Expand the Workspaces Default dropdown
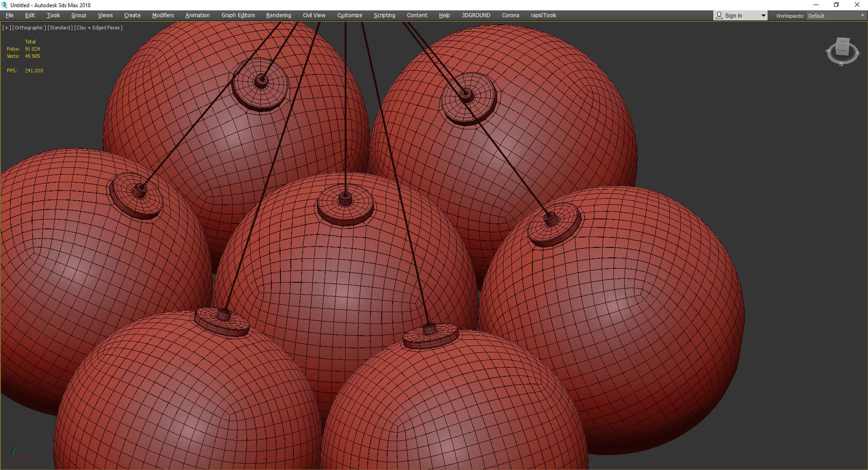Viewport: 868px width, 470px height. pyautogui.click(x=863, y=15)
